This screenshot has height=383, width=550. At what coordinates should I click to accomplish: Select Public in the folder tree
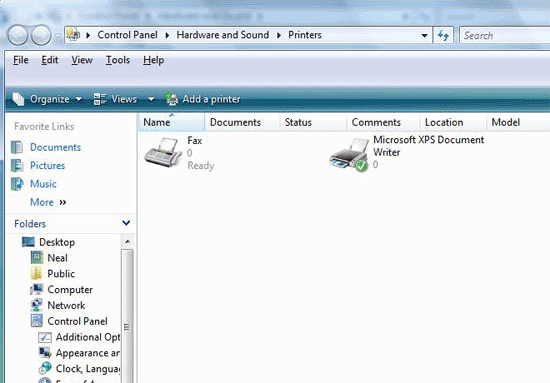[x=61, y=274]
